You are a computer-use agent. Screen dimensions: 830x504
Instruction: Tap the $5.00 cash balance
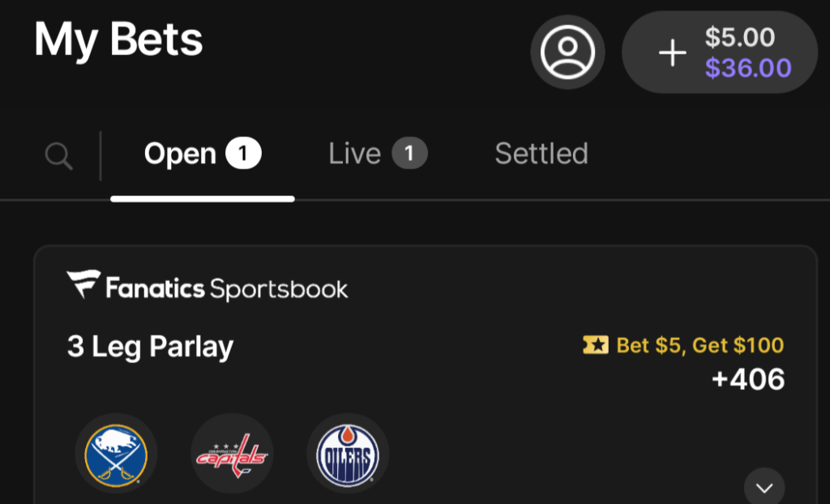(x=739, y=37)
